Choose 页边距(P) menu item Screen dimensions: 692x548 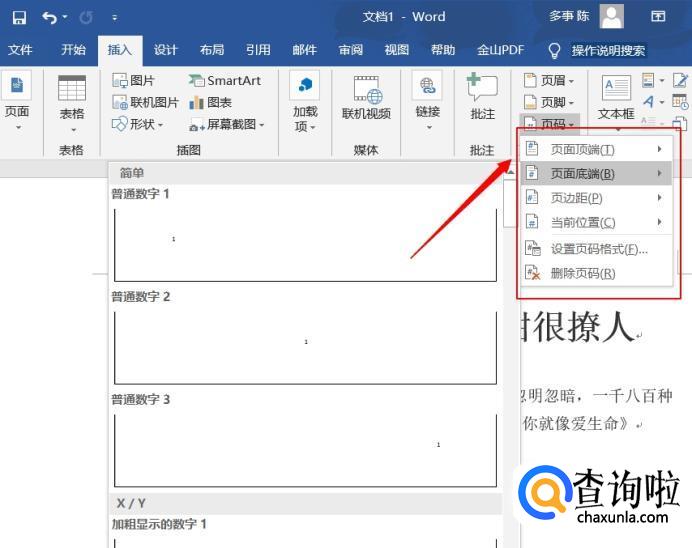tap(596, 198)
